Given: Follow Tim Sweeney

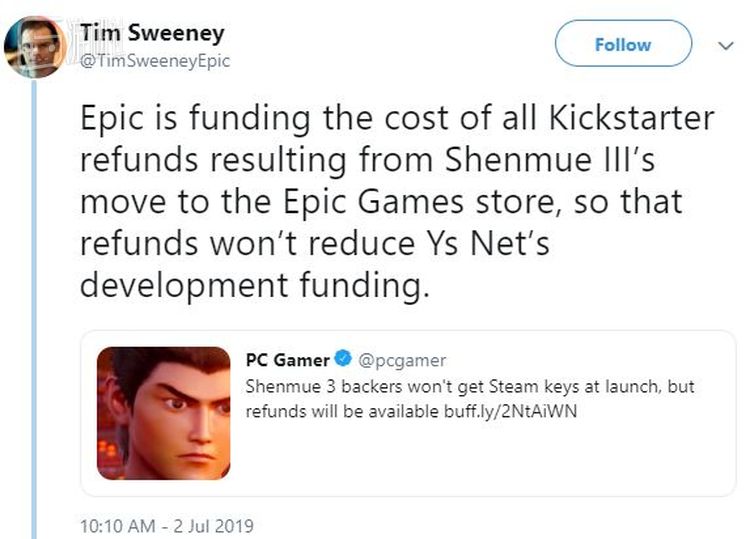Looking at the screenshot, I should click(622, 45).
